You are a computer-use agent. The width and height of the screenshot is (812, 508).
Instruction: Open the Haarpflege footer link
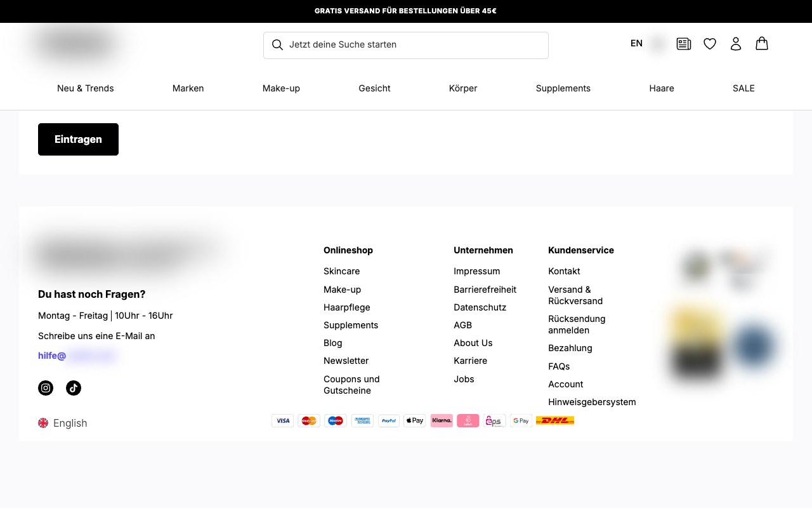tap(346, 307)
